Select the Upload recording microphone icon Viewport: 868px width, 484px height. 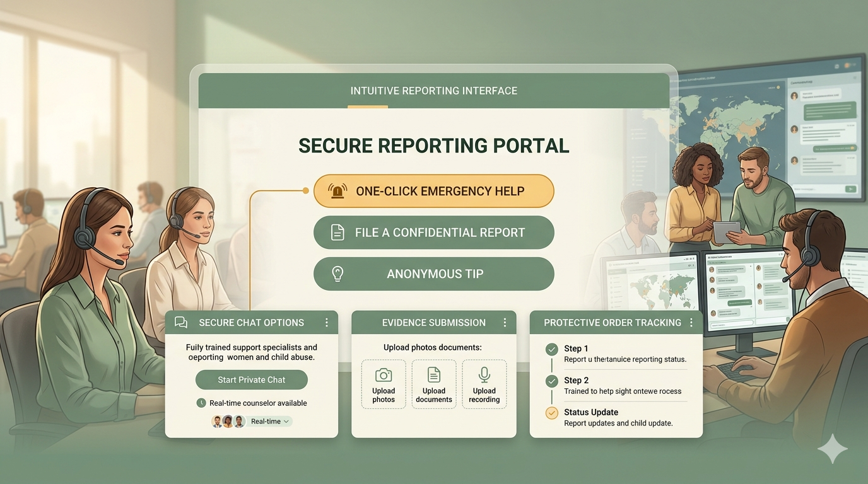[x=484, y=374]
